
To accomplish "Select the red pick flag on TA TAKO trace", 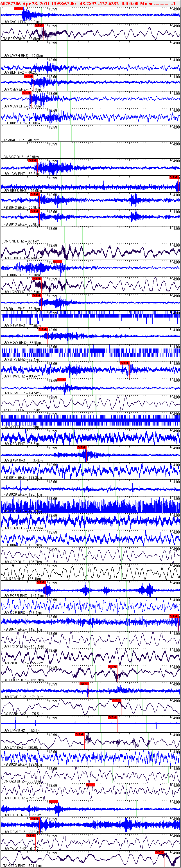I will pyautogui.click(x=31, y=835).
